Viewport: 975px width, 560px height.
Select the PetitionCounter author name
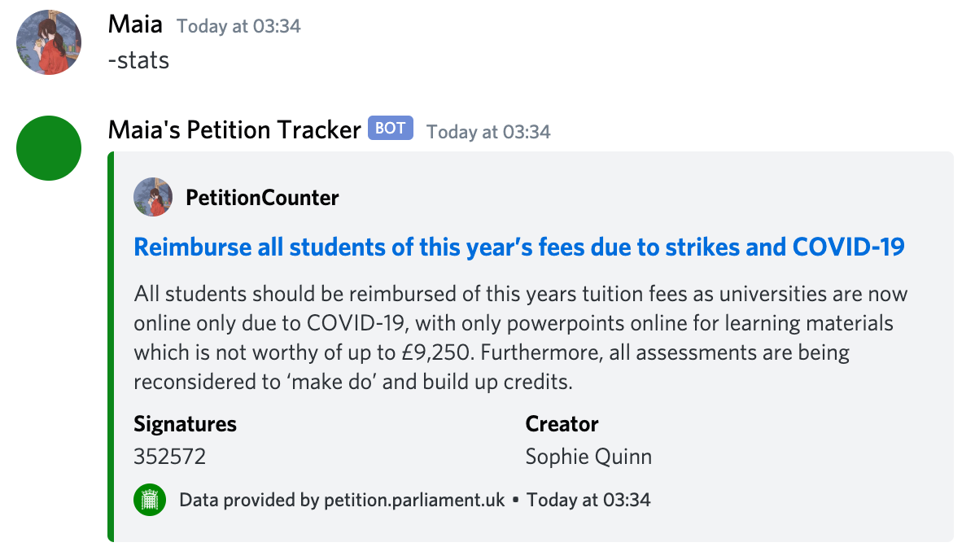(262, 198)
